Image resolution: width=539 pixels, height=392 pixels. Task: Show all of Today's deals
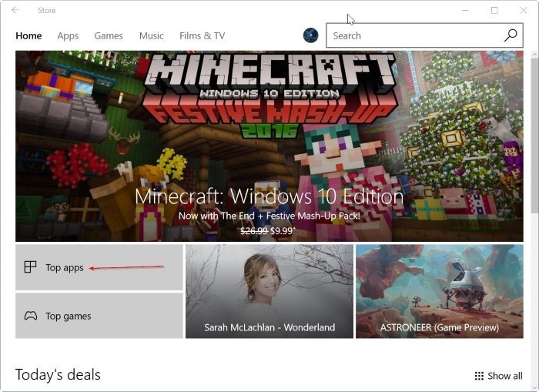pos(498,376)
